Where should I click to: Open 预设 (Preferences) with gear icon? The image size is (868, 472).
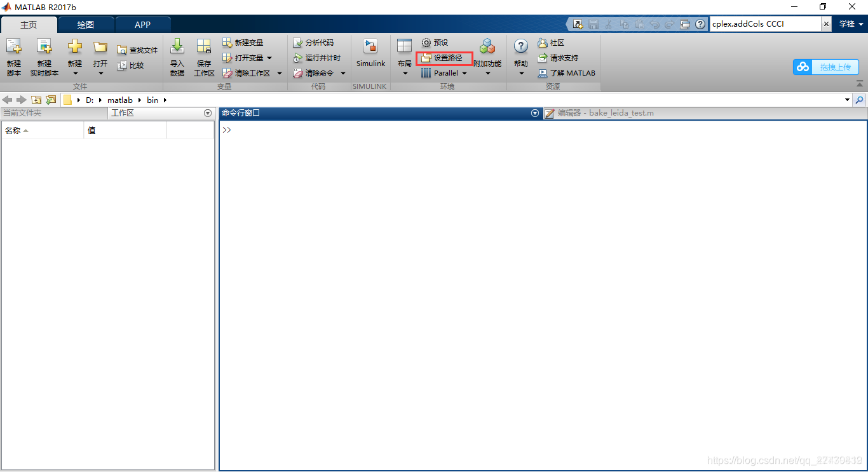[x=435, y=43]
